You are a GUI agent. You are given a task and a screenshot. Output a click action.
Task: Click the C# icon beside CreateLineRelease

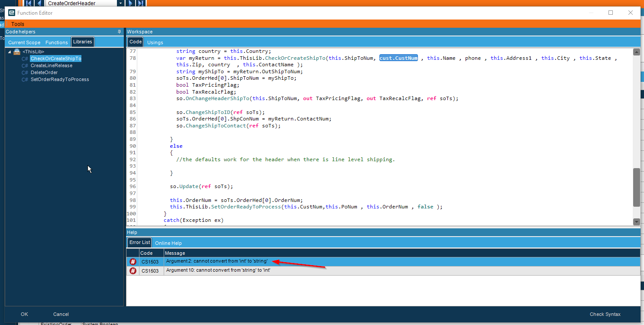coord(25,65)
